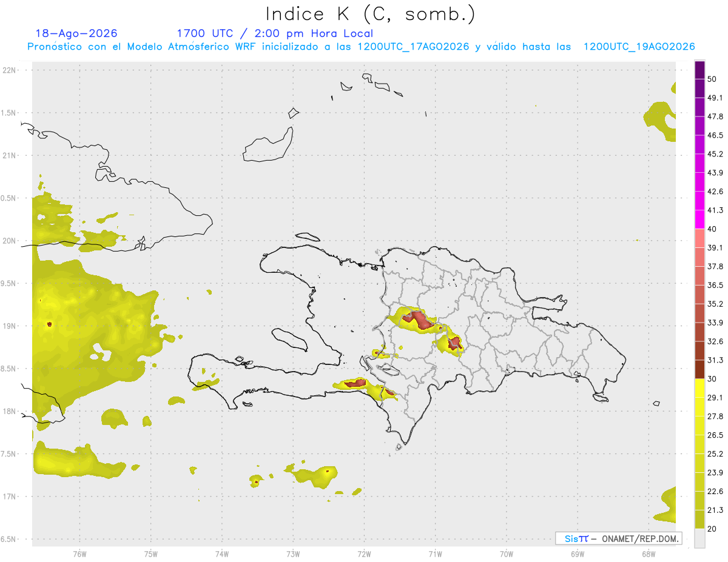Click the legend value '33.9'
Viewport: 728px width, 562px height.
715,323
